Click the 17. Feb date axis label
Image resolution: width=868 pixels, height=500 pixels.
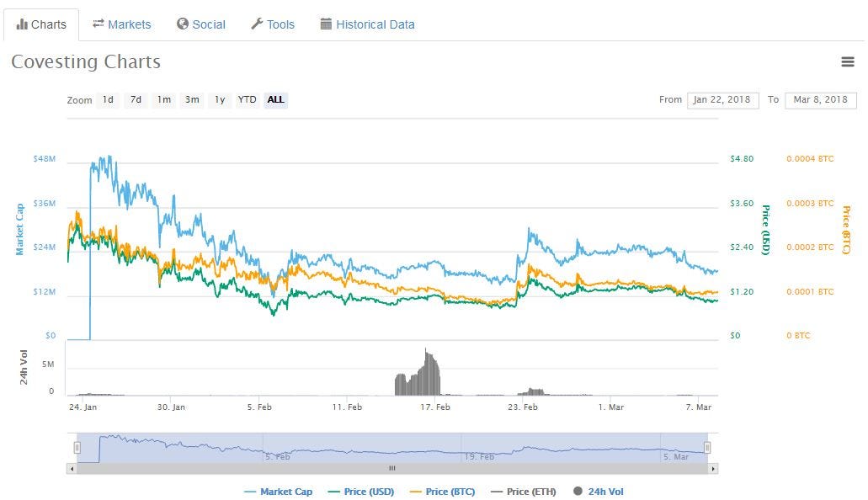(x=435, y=407)
